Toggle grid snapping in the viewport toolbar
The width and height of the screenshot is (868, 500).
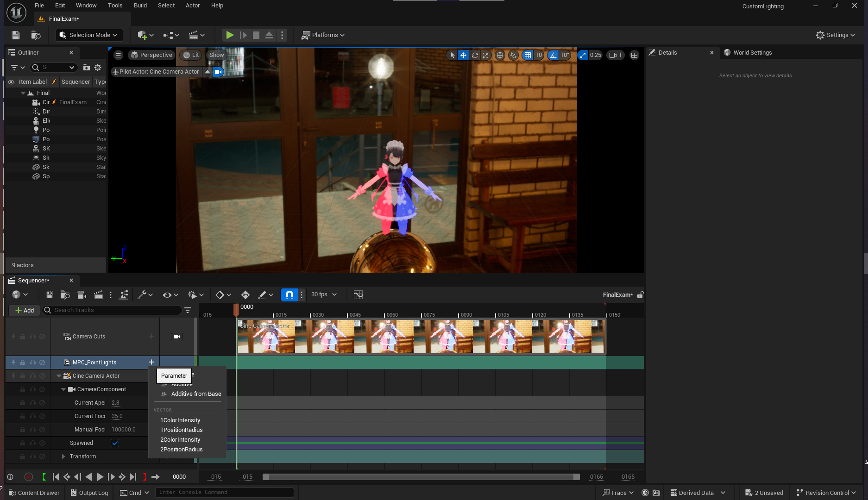pos(528,55)
